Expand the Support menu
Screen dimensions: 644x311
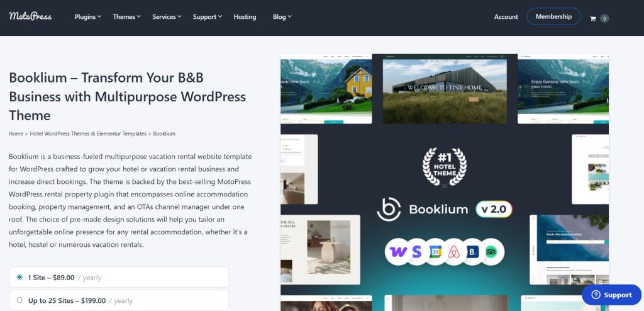click(x=208, y=17)
